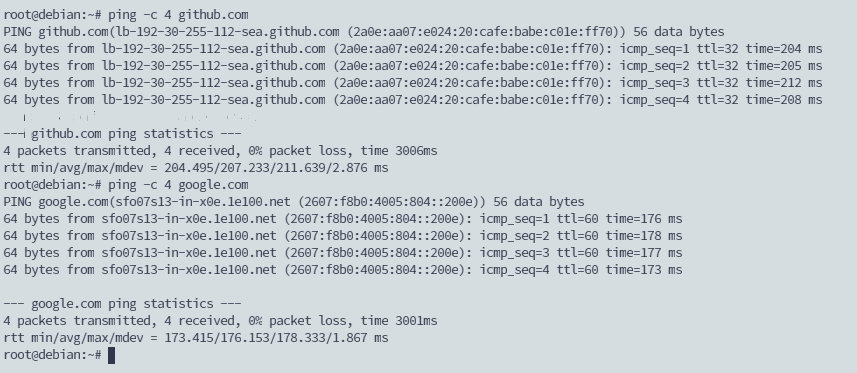Click the rtt value 204.495/207.233/211.639/2.876 ms
This screenshot has width=857, height=373.
click(x=276, y=167)
